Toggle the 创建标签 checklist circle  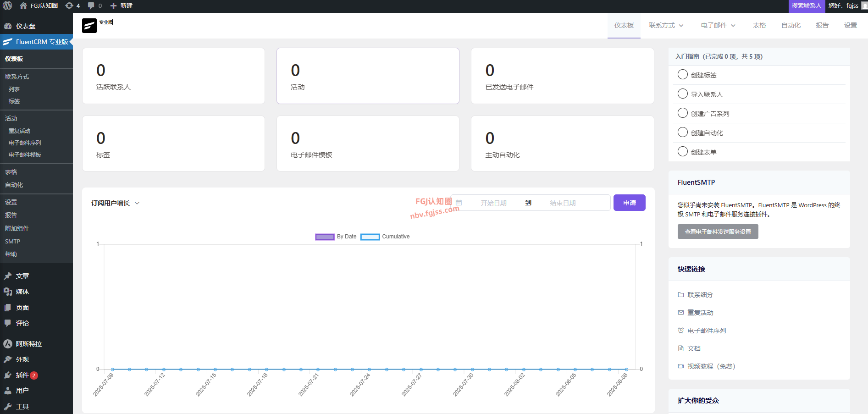pyautogui.click(x=683, y=74)
